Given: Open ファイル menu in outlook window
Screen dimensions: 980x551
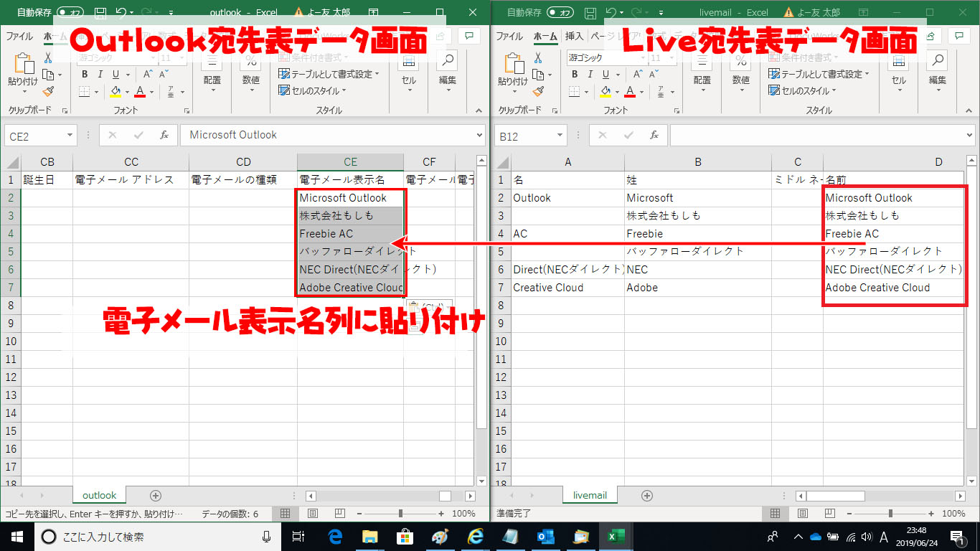Looking at the screenshot, I should pyautogui.click(x=19, y=36).
